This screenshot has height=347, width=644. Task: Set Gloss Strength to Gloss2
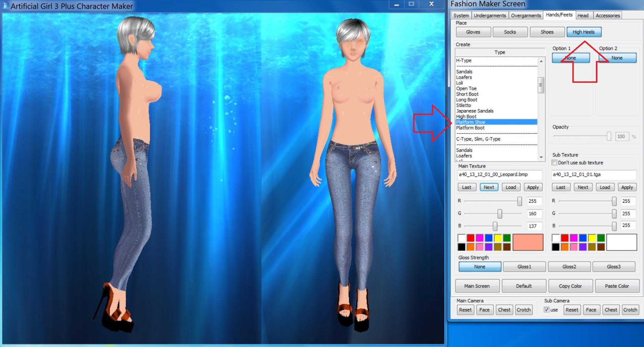tap(569, 267)
